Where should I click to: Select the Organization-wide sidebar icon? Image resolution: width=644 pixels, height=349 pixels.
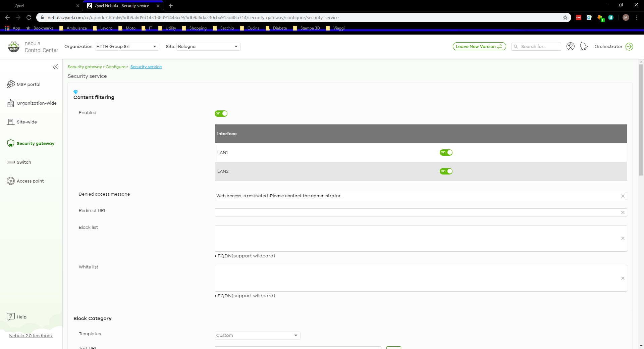pos(11,103)
